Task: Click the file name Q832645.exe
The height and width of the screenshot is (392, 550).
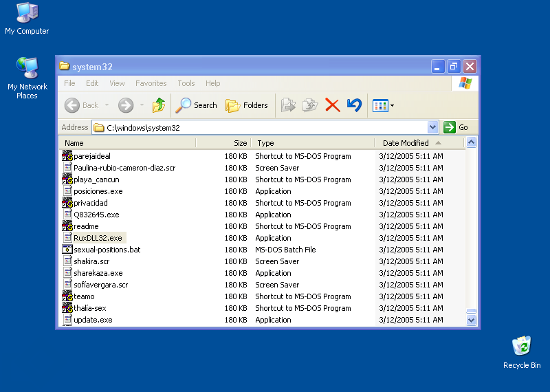Action: [96, 215]
